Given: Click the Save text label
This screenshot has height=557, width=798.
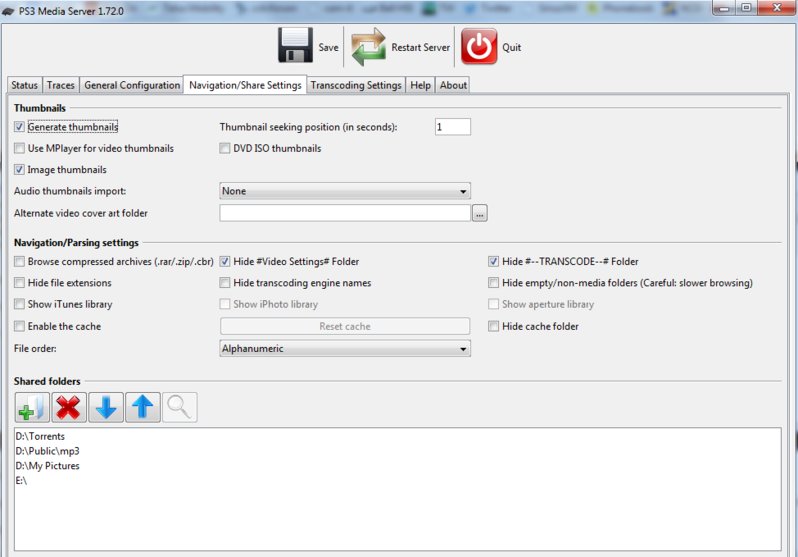Looking at the screenshot, I should 328,47.
